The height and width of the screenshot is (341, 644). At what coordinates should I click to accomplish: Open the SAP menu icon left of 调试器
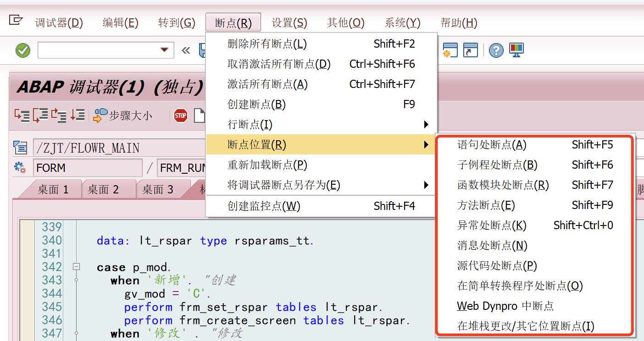pos(16,20)
